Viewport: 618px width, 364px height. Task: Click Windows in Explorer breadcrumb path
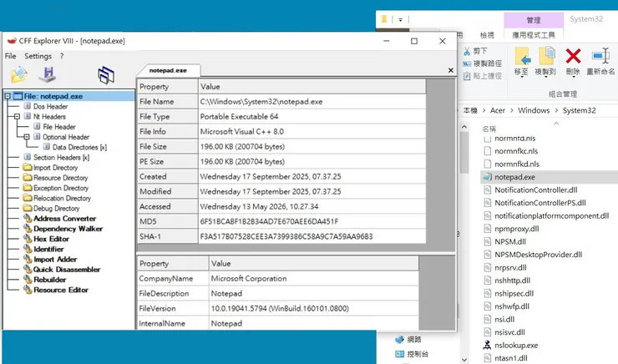pos(534,111)
